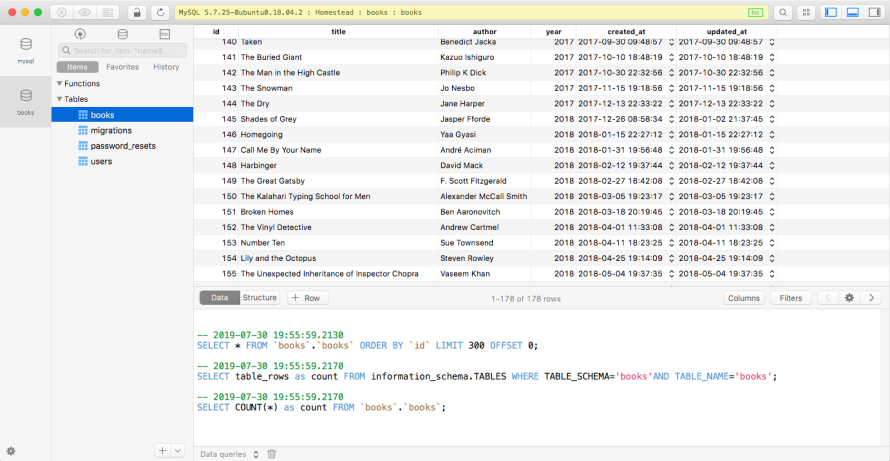Select the author cell Alexander McCall Smith
Image resolution: width=890 pixels, height=461 pixels.
(485, 196)
